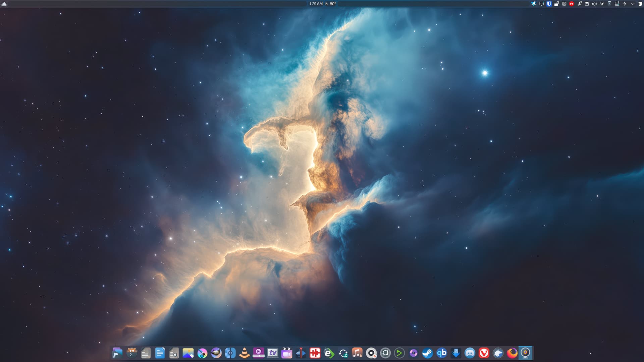Launch VLC media player from dock

pos(244,353)
